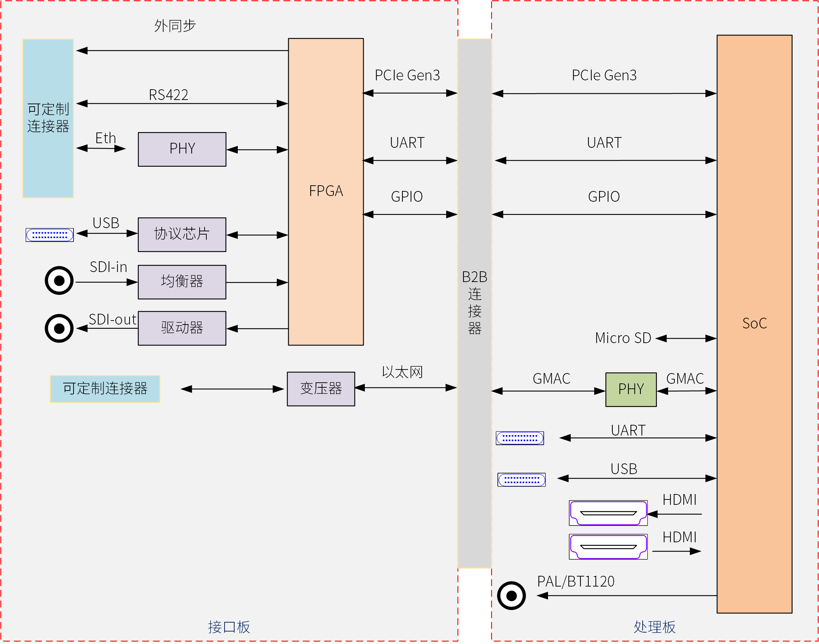The width and height of the screenshot is (819, 644).
Task: Select the purple PHY block near Eth
Action: pos(182,149)
